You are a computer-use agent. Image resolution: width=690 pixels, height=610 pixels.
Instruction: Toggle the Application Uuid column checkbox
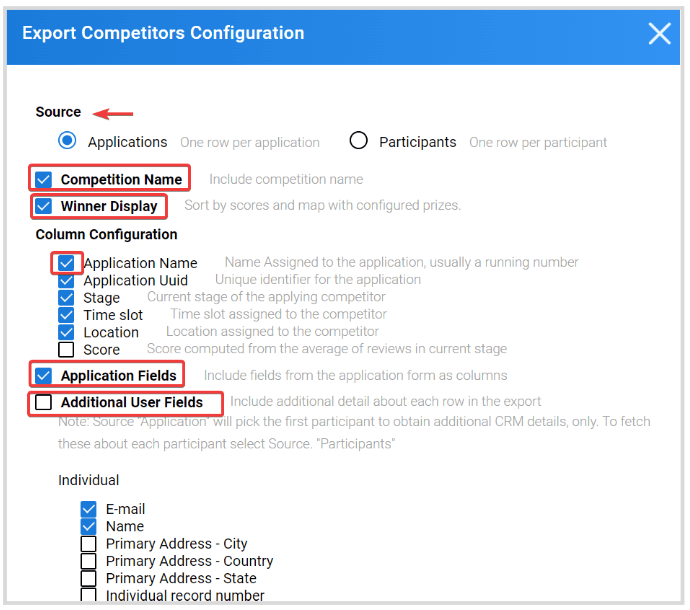[66, 280]
